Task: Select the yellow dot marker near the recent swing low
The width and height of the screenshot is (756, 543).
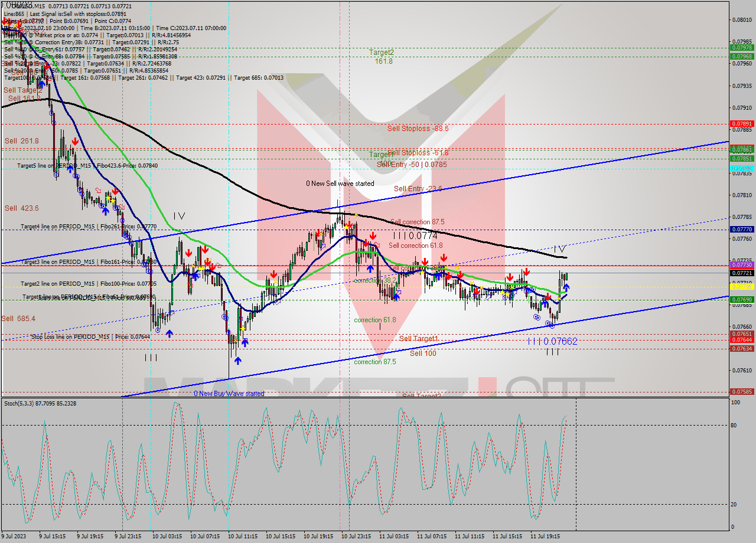Action: pyautogui.click(x=559, y=299)
